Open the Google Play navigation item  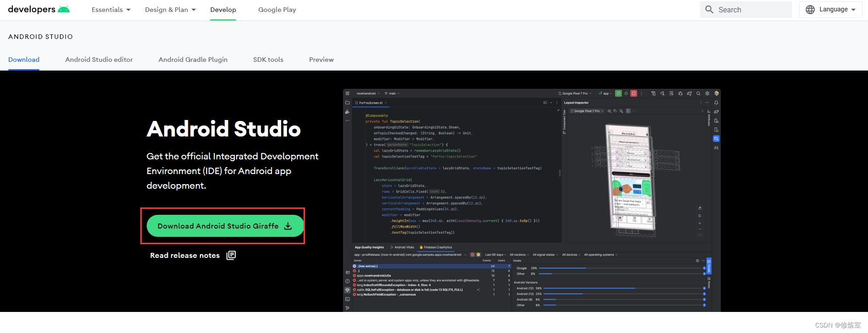click(x=277, y=10)
